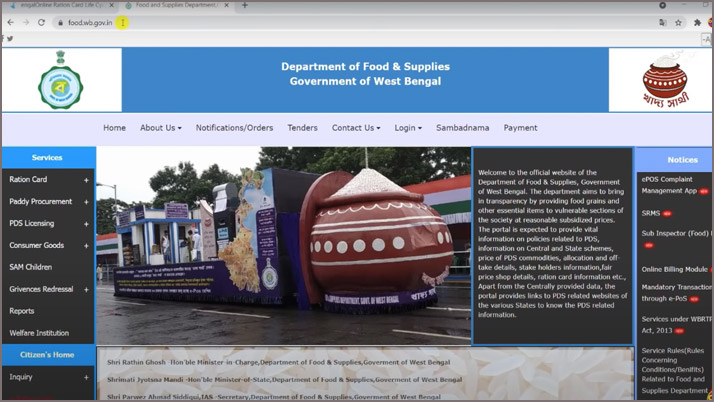Click the West Bengal government emblem logo
The height and width of the screenshot is (402, 714).
[x=61, y=80]
